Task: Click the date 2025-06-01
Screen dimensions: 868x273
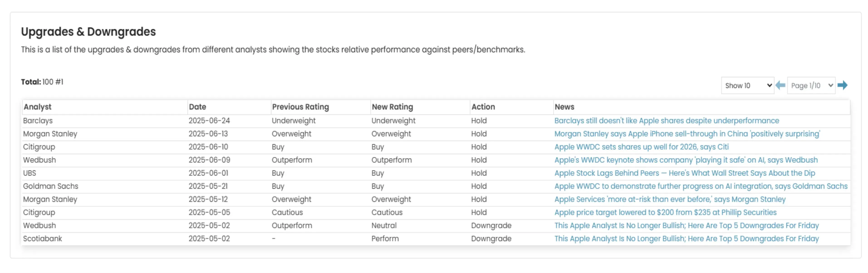Action: [x=208, y=173]
